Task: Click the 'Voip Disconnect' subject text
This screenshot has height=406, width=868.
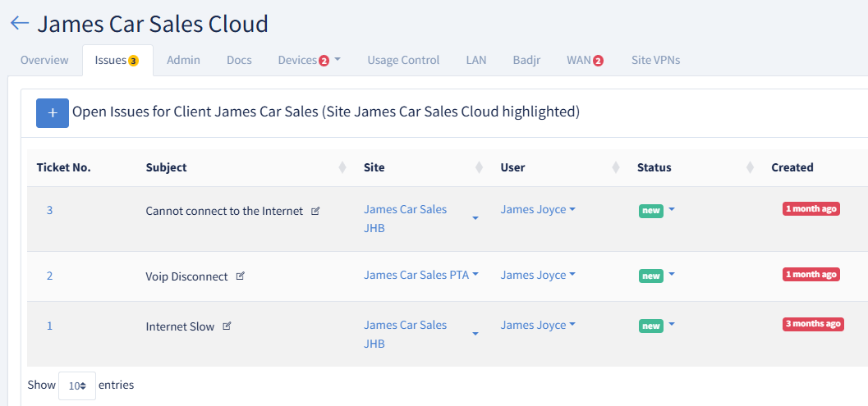Action: pos(186,276)
